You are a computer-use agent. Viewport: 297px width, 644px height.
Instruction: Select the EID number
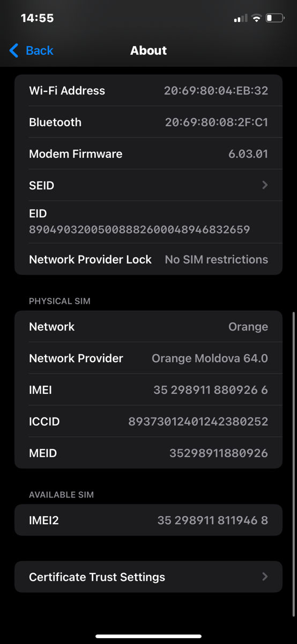(139, 230)
